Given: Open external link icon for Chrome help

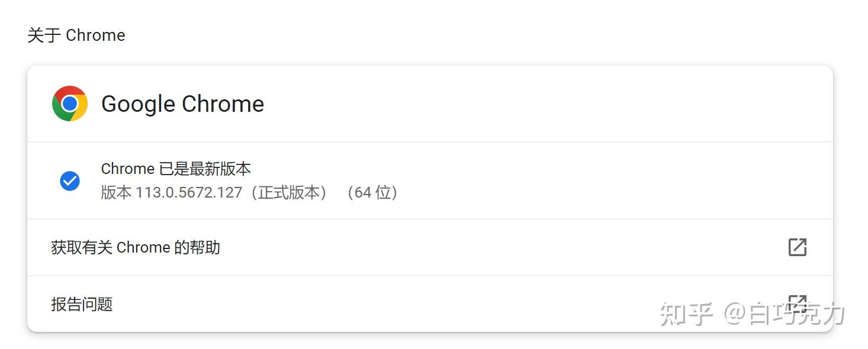Looking at the screenshot, I should (x=797, y=247).
